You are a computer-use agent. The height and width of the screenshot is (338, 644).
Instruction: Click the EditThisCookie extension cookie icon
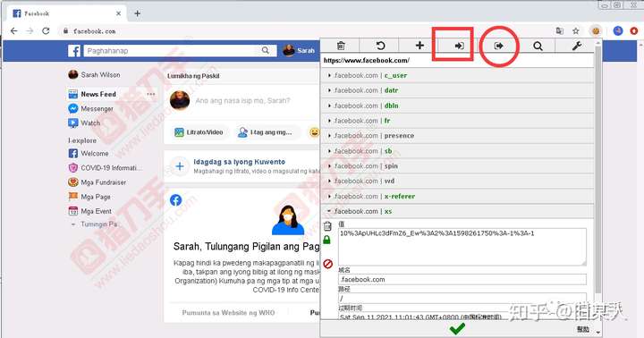click(x=596, y=30)
